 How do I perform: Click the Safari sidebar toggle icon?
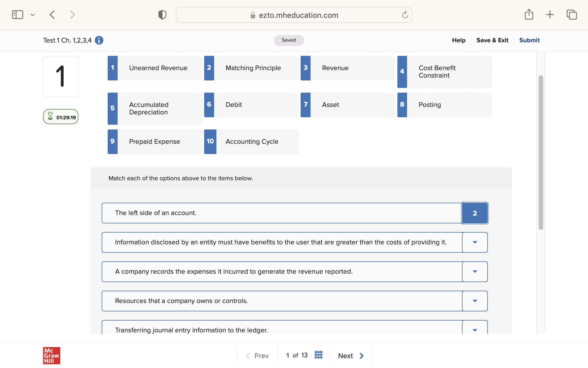pos(18,15)
